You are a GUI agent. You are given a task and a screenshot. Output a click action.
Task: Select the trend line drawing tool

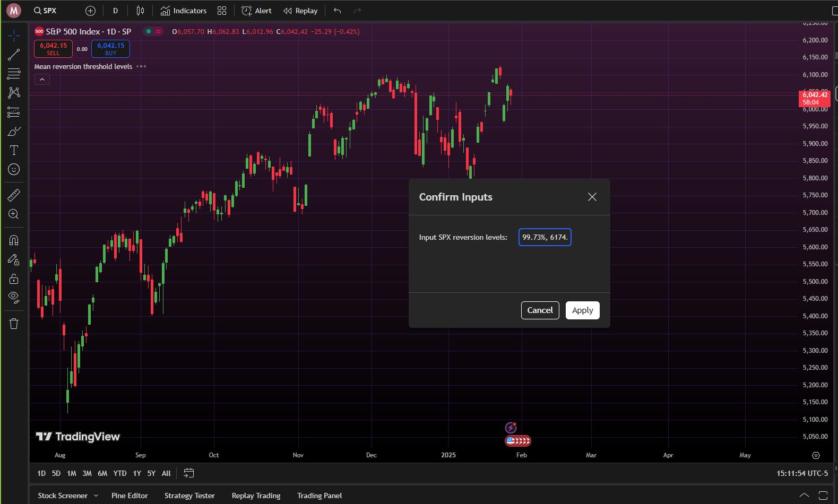point(14,54)
